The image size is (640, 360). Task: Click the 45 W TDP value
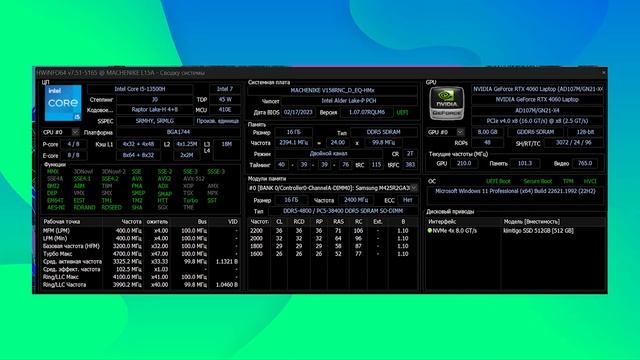click(x=225, y=100)
